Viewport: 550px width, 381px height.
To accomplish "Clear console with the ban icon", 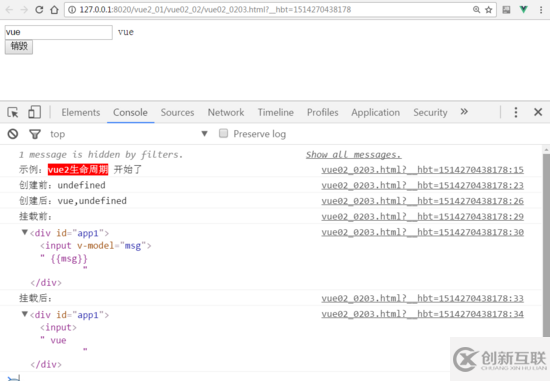I will point(13,134).
